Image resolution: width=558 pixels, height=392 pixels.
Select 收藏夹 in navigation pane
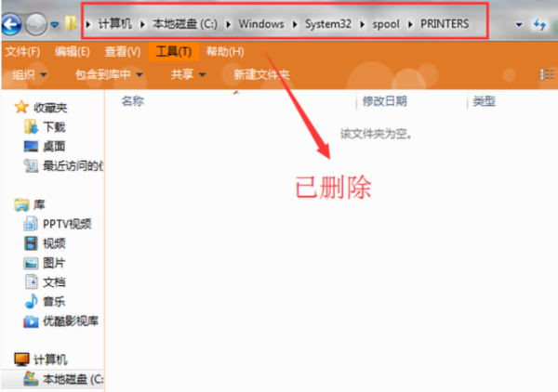(x=50, y=108)
